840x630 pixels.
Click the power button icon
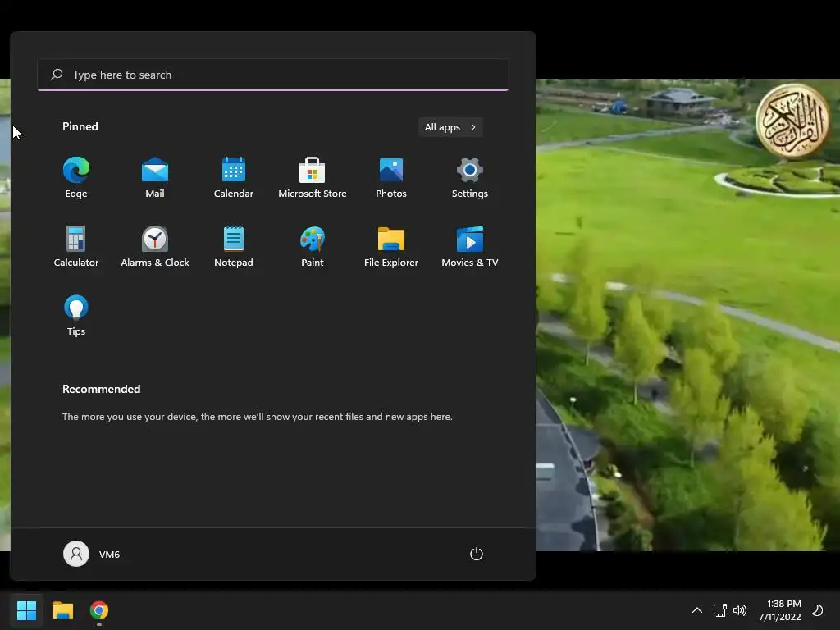477,554
